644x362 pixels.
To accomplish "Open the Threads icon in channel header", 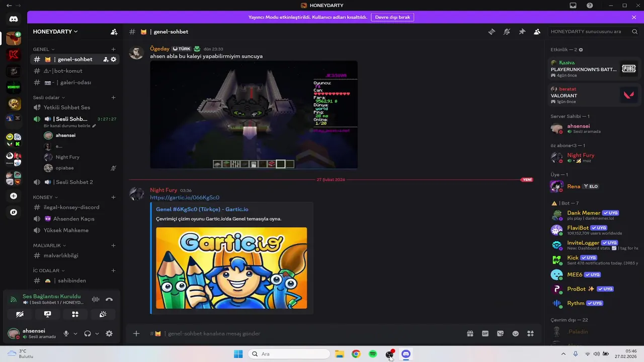I will 492,32.
